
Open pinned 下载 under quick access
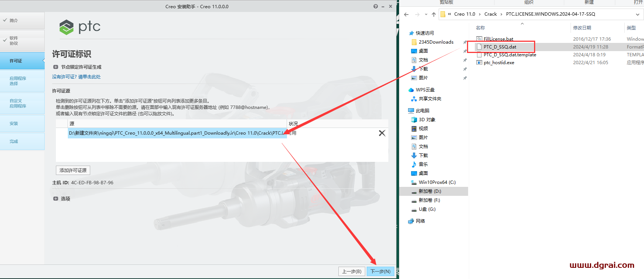pyautogui.click(x=423, y=69)
